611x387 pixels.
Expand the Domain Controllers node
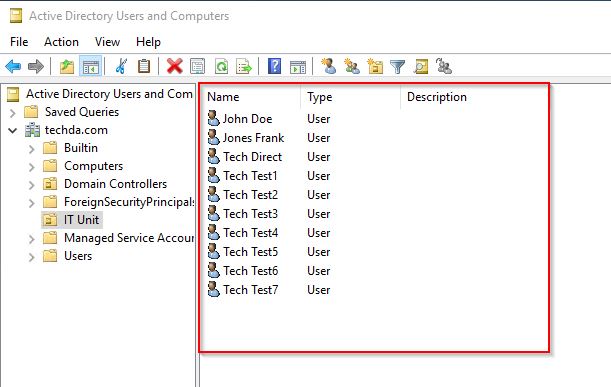pos(32,185)
